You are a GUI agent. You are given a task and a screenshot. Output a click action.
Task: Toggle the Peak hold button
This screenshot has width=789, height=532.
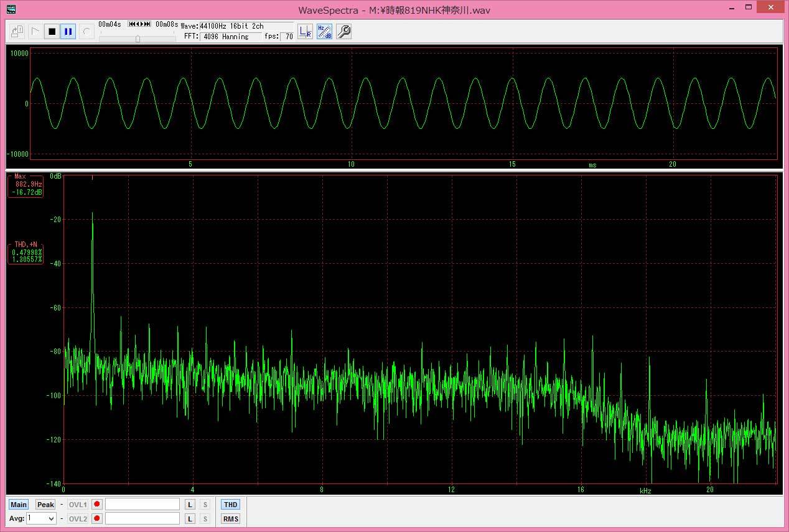point(45,505)
